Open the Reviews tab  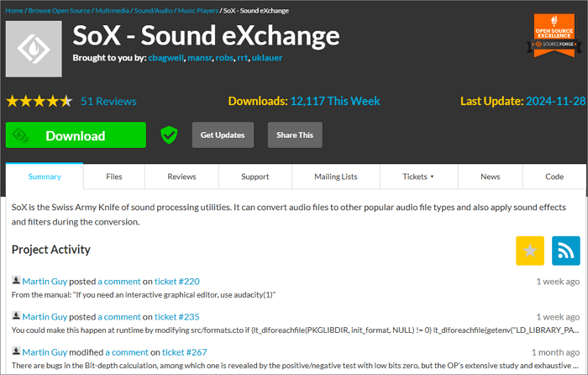(x=181, y=177)
